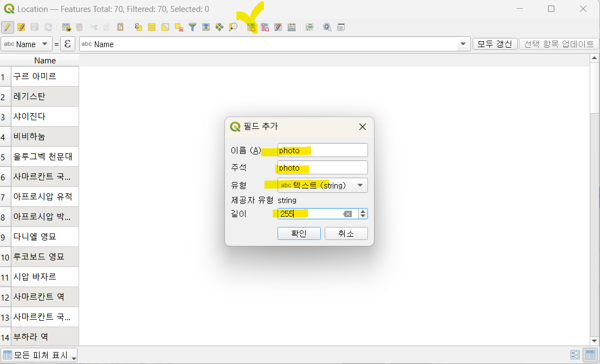
Task: Open the epsilon expression builder button
Action: pos(67,44)
